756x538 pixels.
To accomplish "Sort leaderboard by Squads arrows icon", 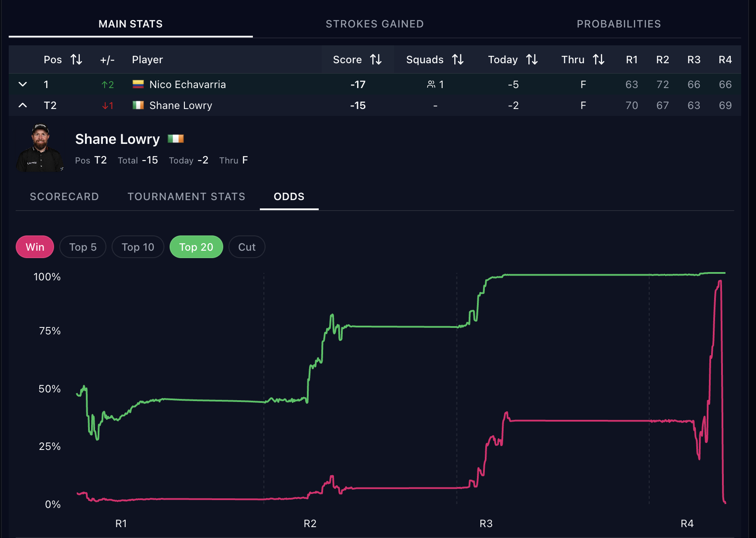I will point(458,60).
